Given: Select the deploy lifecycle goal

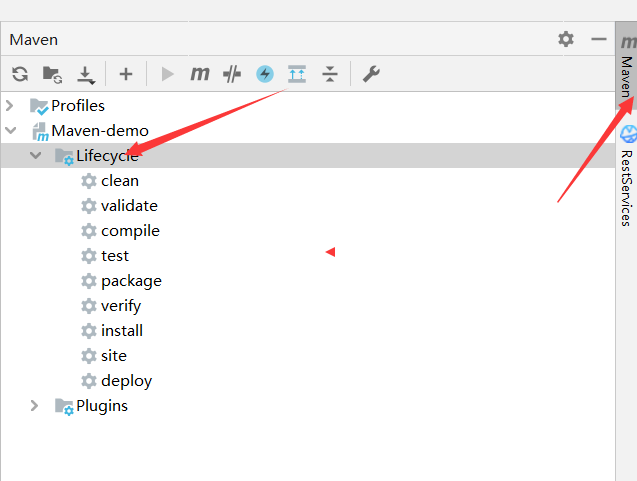Looking at the screenshot, I should 308,381.
